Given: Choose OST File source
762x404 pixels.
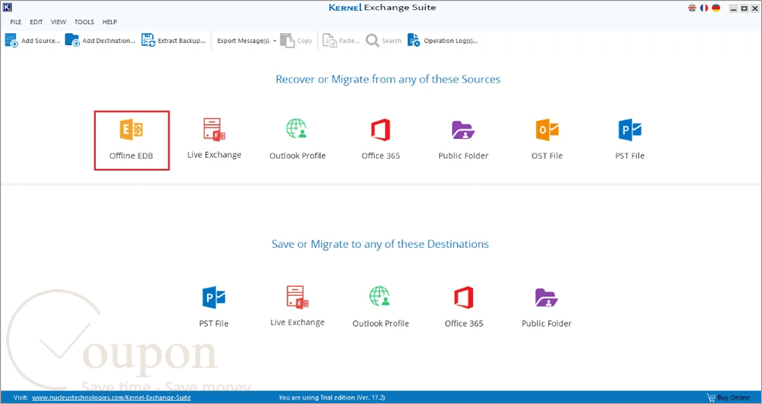Looking at the screenshot, I should tap(547, 139).
